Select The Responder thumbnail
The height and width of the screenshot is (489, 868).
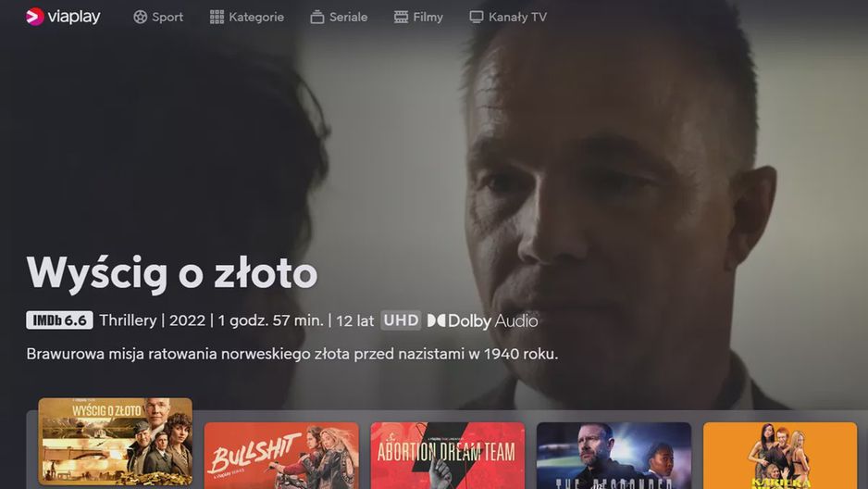coord(614,456)
